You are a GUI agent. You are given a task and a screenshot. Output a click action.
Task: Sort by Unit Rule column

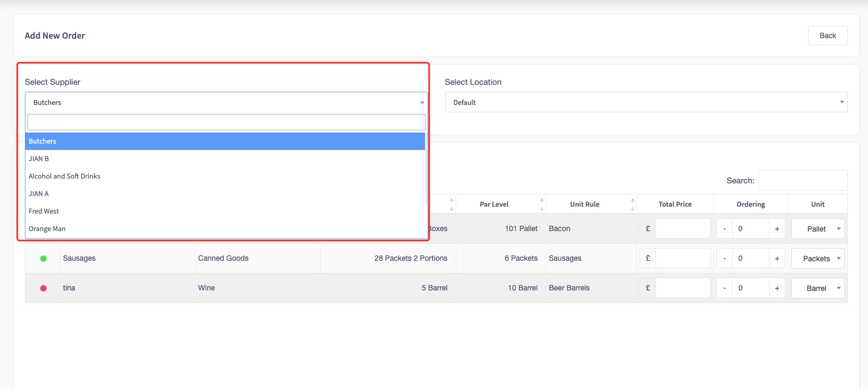coord(591,204)
